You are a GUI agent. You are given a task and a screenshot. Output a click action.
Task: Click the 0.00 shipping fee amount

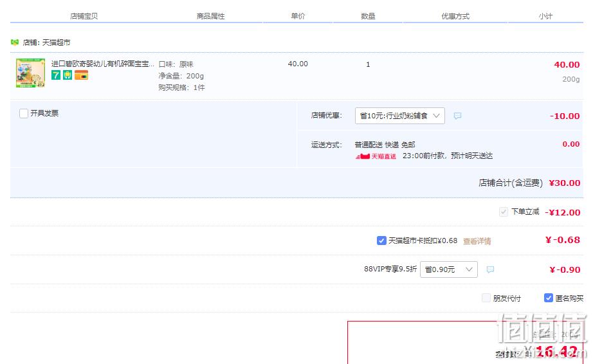pyautogui.click(x=571, y=144)
